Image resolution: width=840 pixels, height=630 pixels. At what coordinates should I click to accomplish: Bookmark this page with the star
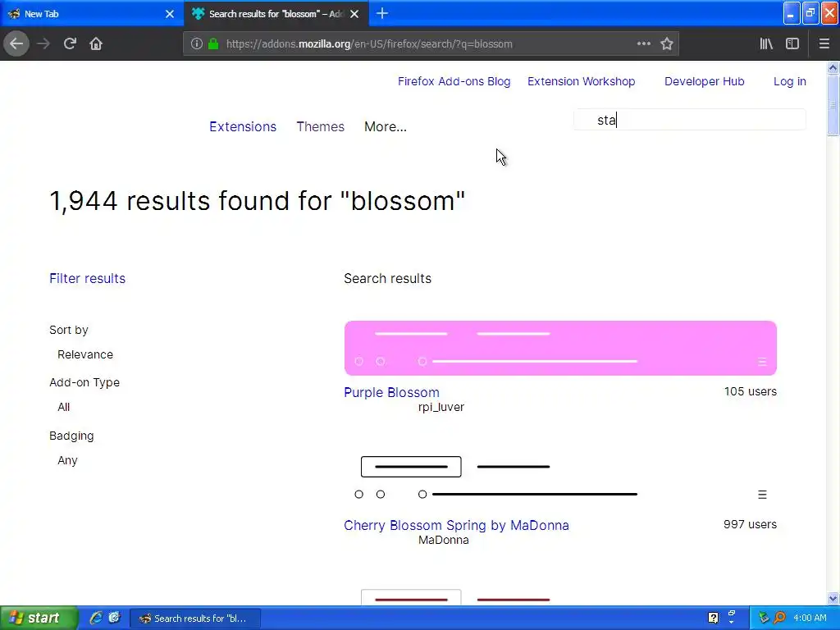(666, 44)
